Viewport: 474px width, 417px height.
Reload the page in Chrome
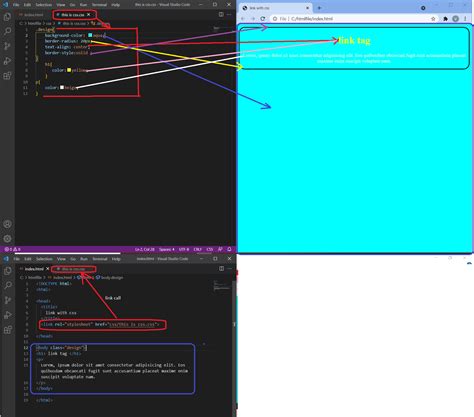pos(263,19)
